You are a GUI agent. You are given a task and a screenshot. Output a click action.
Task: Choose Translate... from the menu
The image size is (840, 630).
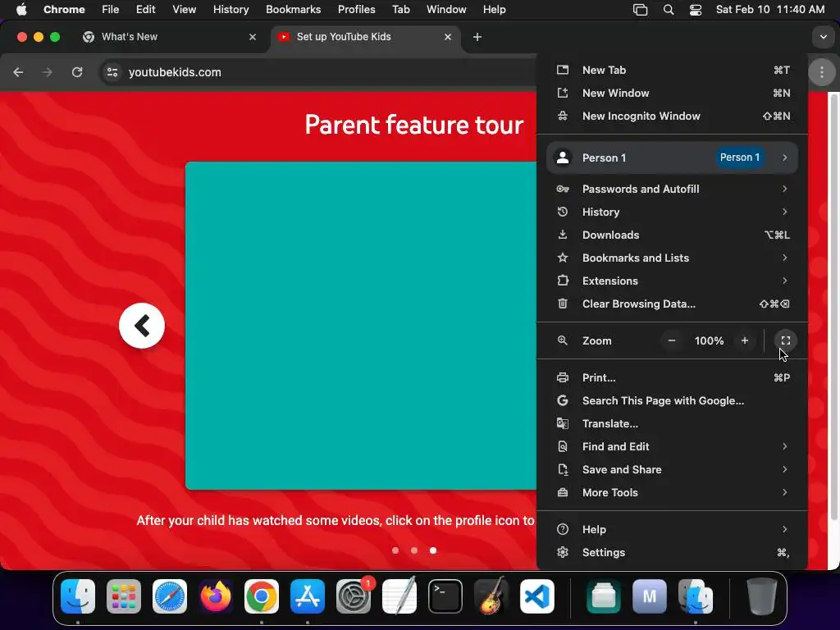672,424
